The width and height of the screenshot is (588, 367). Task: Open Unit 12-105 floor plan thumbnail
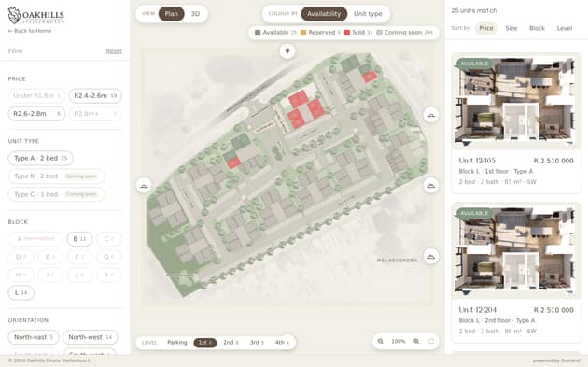516,101
